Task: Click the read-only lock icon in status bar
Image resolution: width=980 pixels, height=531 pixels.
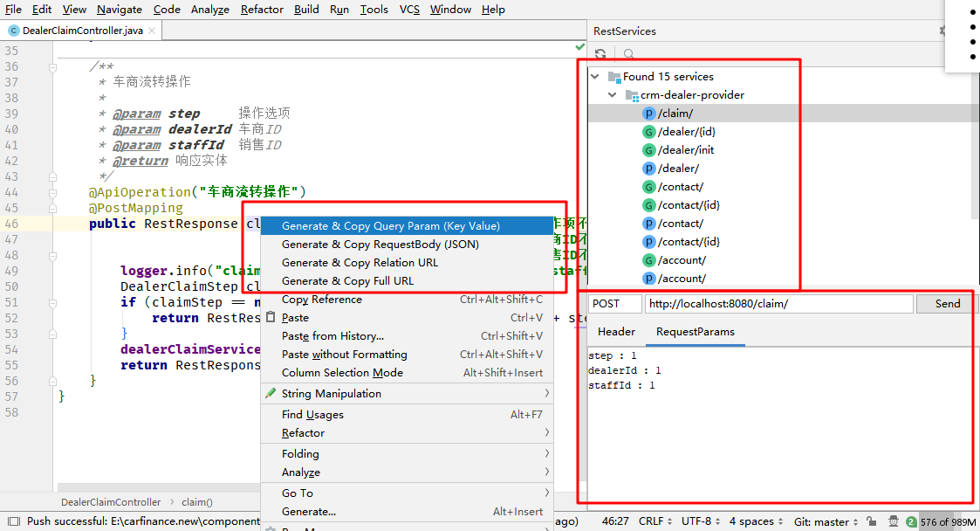Action: point(871,521)
